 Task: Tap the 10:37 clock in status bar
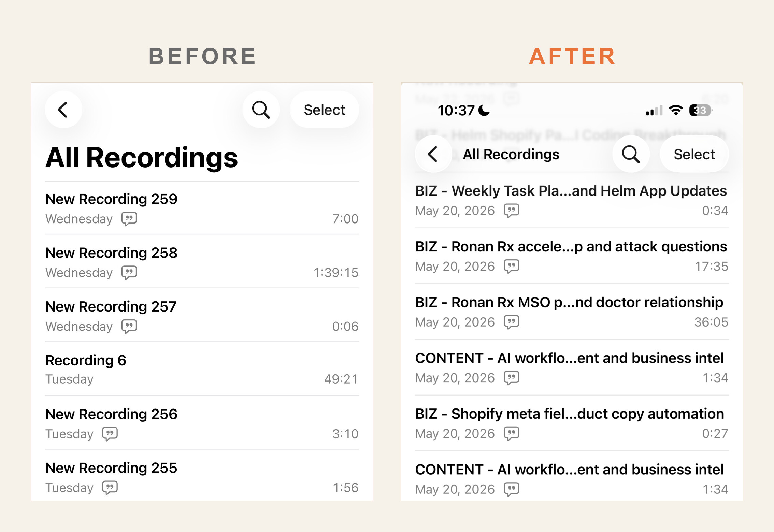pyautogui.click(x=456, y=111)
